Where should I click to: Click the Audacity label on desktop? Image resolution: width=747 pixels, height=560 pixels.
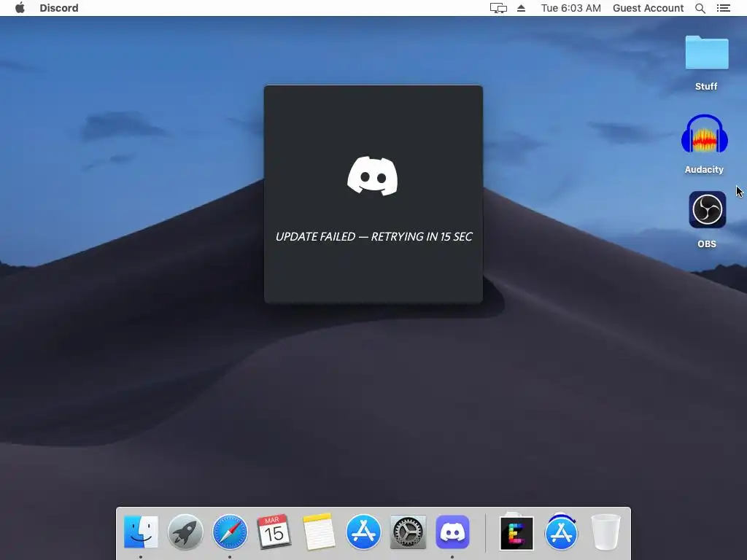pos(704,169)
